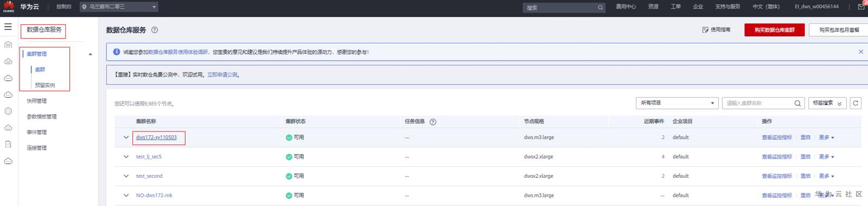Image resolution: width=868 pixels, height=206 pixels.
Task: Click the search magnifier in top search bar
Action: pyautogui.click(x=600, y=8)
